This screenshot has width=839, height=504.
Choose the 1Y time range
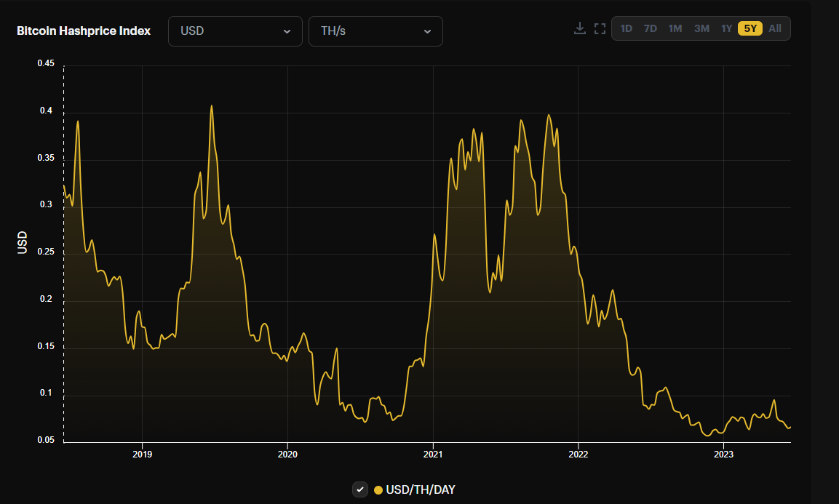[x=726, y=29]
